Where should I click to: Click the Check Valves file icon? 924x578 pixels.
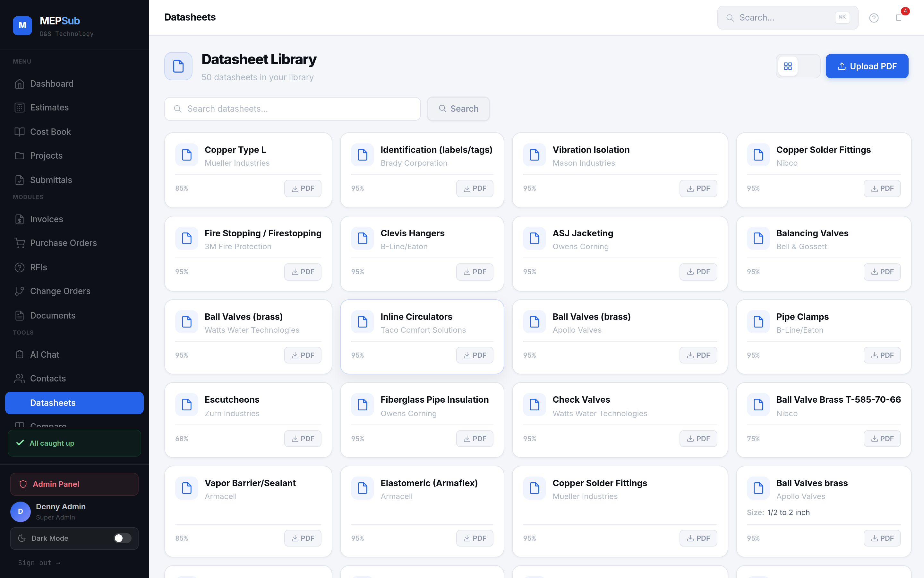point(535,405)
